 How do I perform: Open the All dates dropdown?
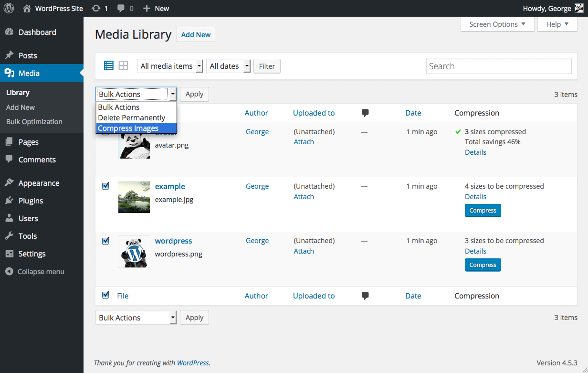(x=228, y=66)
